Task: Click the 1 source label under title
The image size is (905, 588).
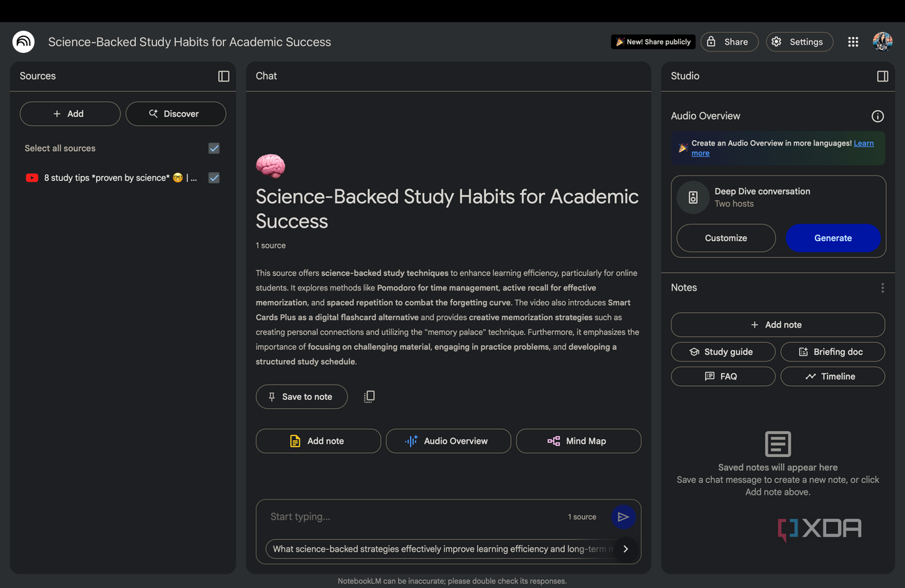Action: [x=271, y=245]
